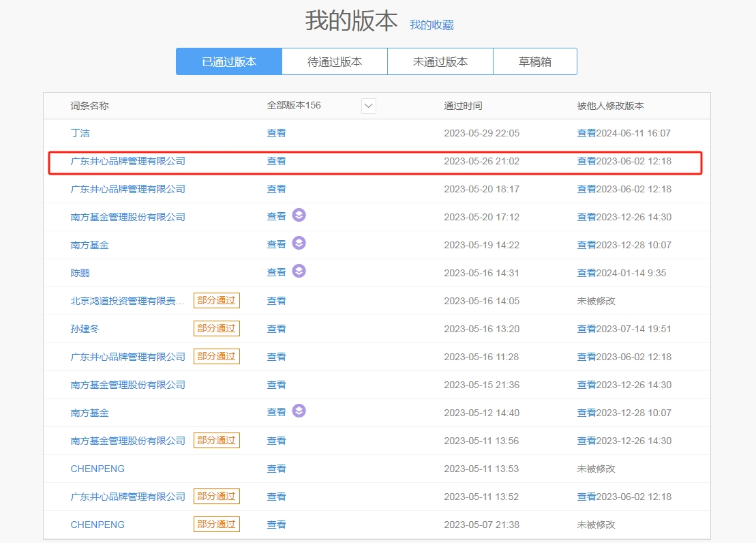Open the 丁洁 entry

pos(80,133)
